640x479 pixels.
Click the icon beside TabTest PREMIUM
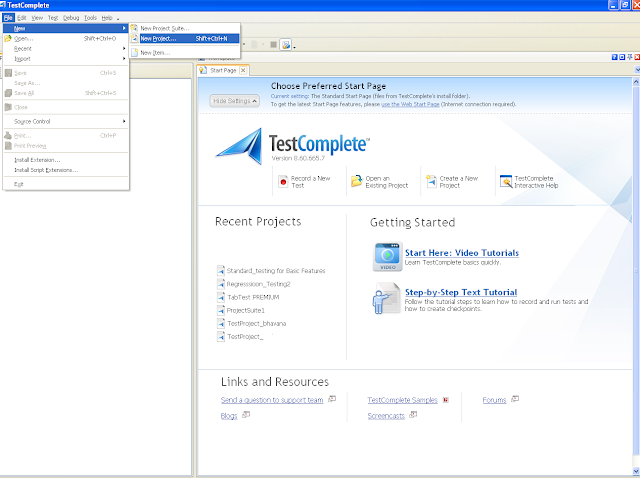tap(221, 297)
